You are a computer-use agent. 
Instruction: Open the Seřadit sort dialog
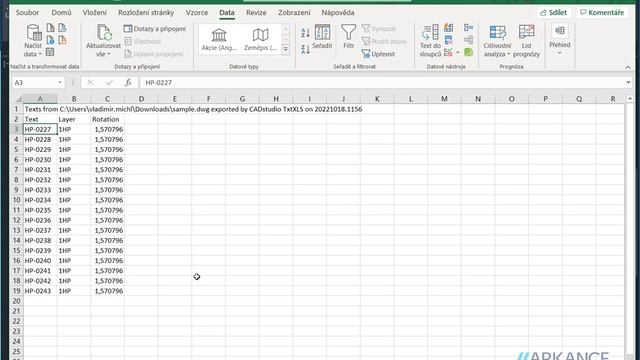[x=322, y=37]
